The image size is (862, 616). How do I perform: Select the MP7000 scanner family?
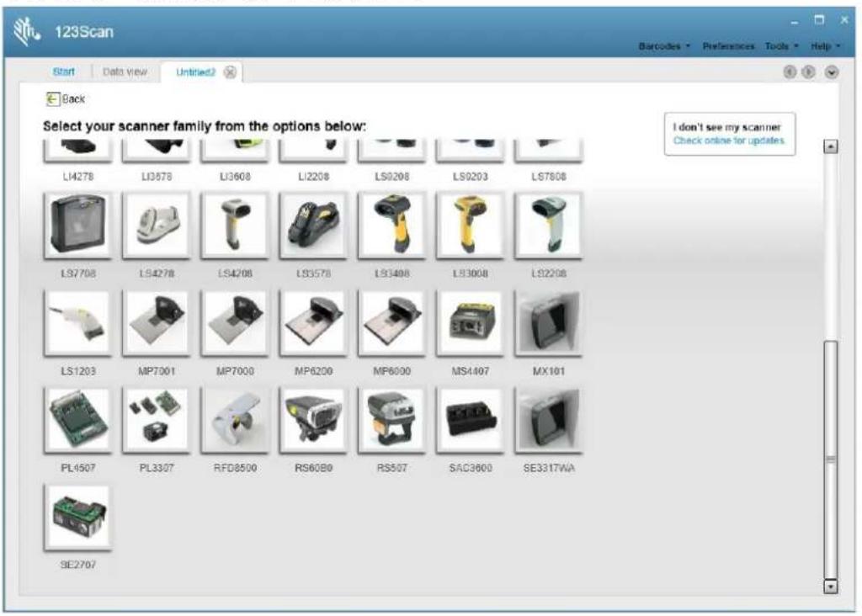(x=236, y=323)
